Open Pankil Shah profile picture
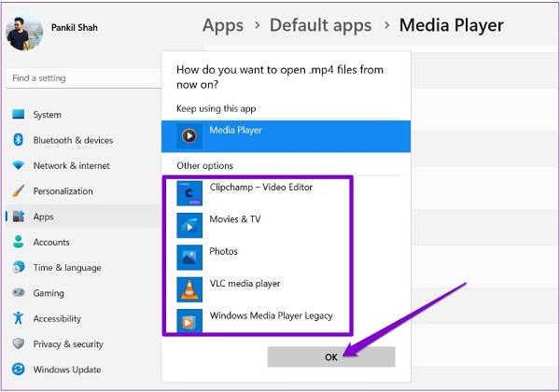The width and height of the screenshot is (560, 392). click(x=24, y=32)
